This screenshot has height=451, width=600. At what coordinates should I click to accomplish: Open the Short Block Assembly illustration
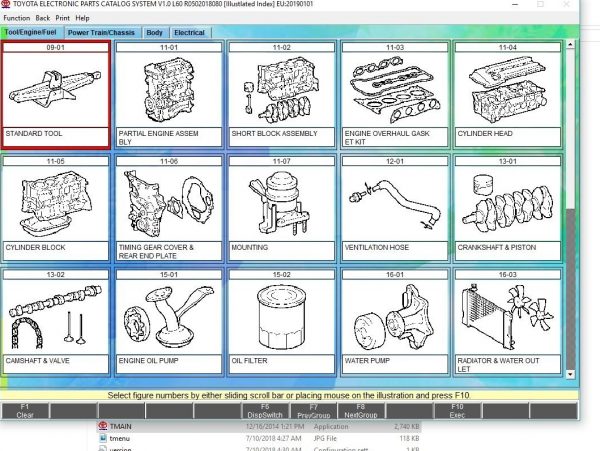282,90
